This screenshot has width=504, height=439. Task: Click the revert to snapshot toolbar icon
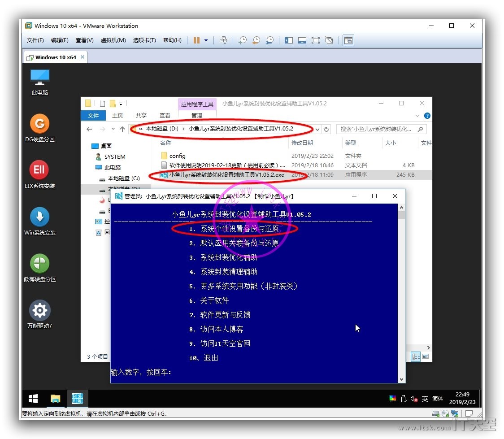pyautogui.click(x=256, y=40)
